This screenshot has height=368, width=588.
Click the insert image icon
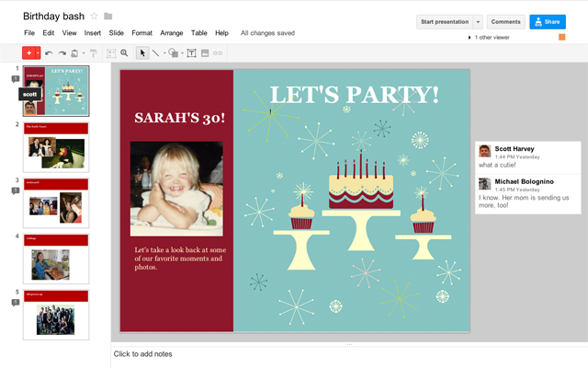(x=205, y=53)
